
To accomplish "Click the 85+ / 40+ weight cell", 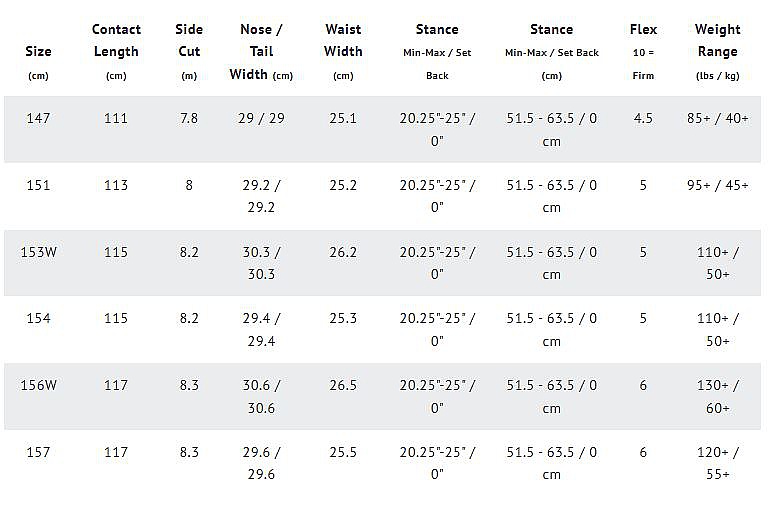I will [x=717, y=118].
